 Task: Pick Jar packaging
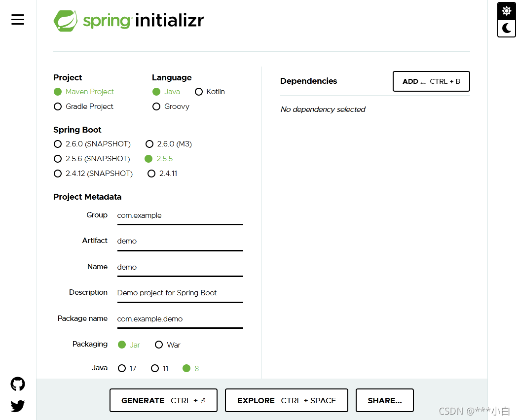point(129,345)
